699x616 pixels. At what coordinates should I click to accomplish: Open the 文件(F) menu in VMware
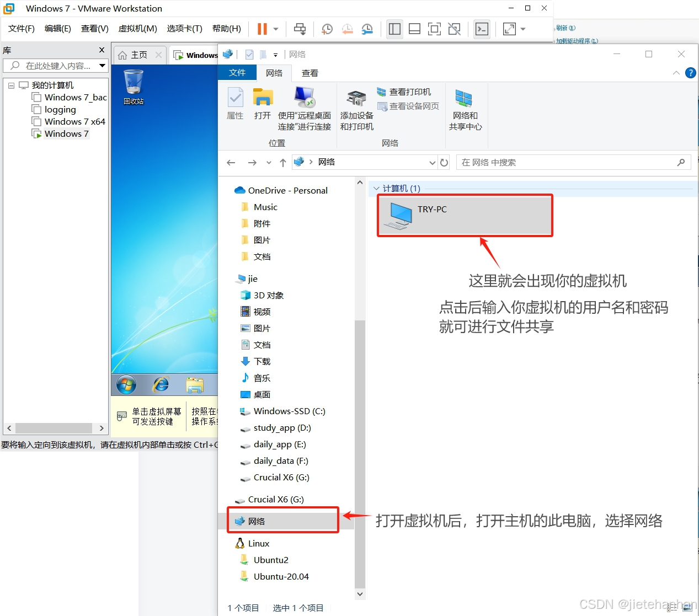coord(21,29)
